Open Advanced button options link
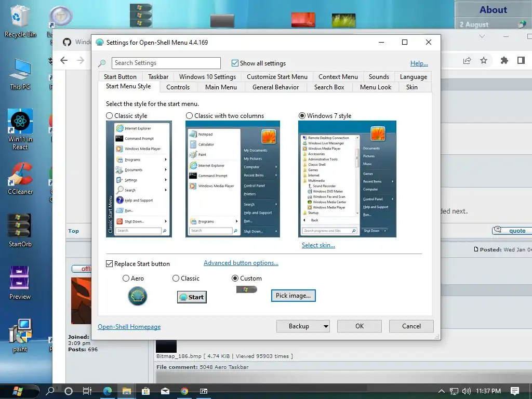 click(241, 263)
